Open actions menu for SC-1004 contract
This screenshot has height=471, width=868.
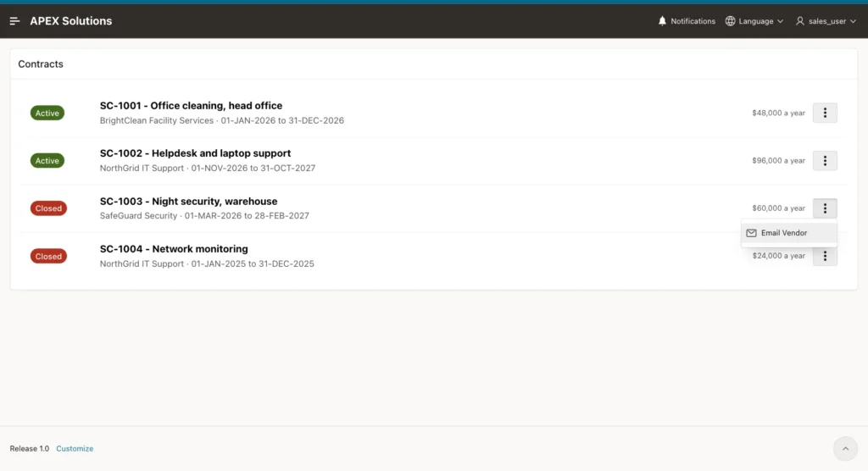coord(825,256)
